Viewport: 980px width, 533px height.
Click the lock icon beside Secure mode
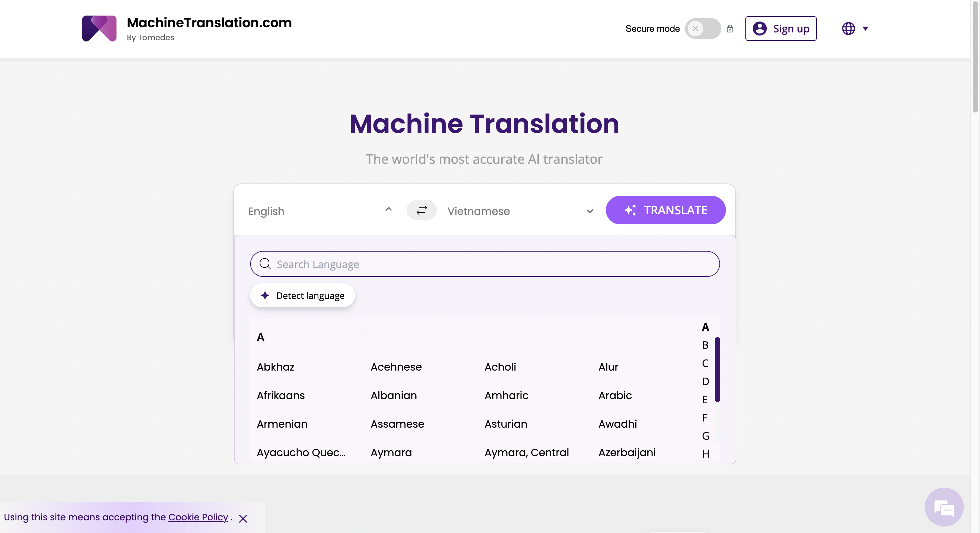(x=730, y=29)
